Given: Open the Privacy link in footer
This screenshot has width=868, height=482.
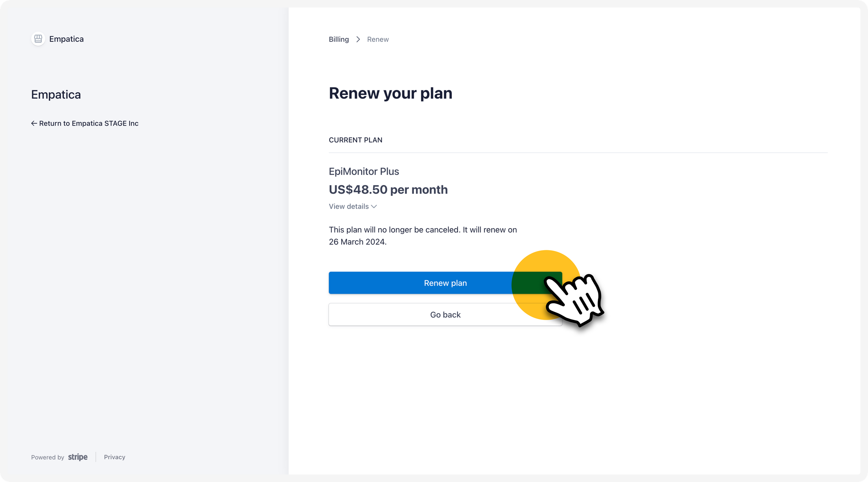Looking at the screenshot, I should (115, 457).
